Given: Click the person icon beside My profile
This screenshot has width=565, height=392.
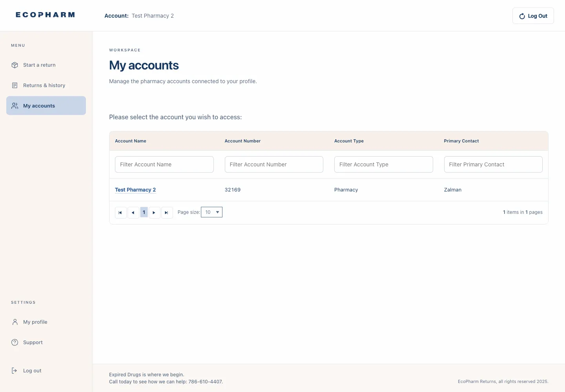Looking at the screenshot, I should pyautogui.click(x=15, y=322).
